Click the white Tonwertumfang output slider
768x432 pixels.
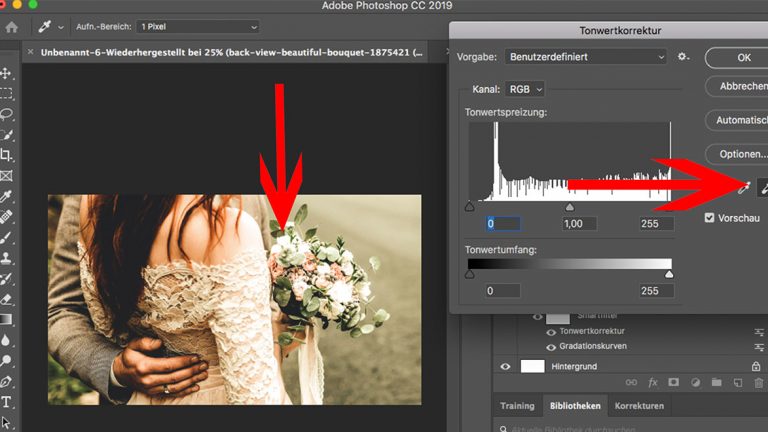pos(669,275)
